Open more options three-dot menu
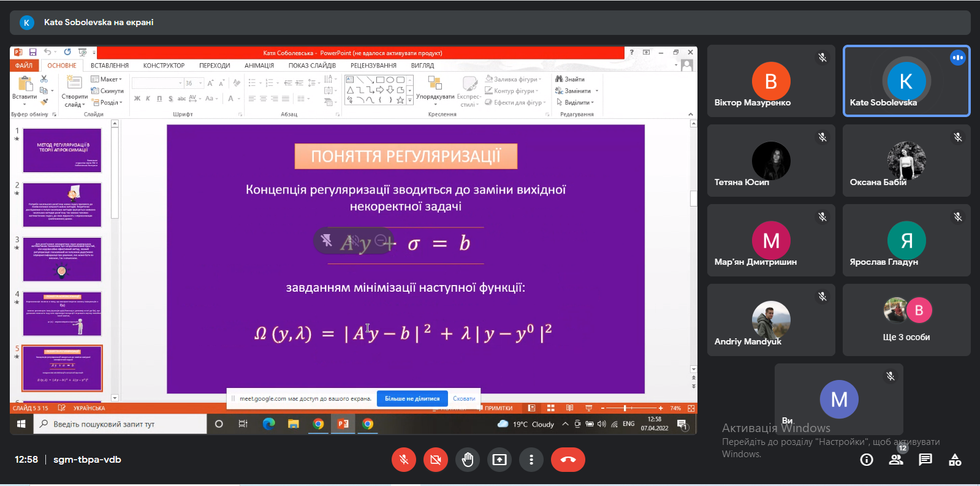The image size is (980, 486). tap(531, 460)
